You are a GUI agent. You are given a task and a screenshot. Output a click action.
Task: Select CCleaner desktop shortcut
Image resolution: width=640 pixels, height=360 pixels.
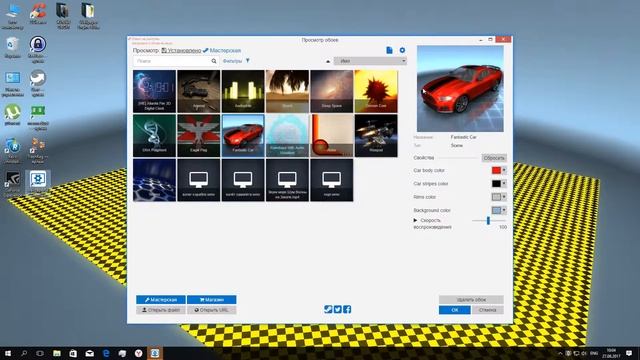click(x=38, y=14)
